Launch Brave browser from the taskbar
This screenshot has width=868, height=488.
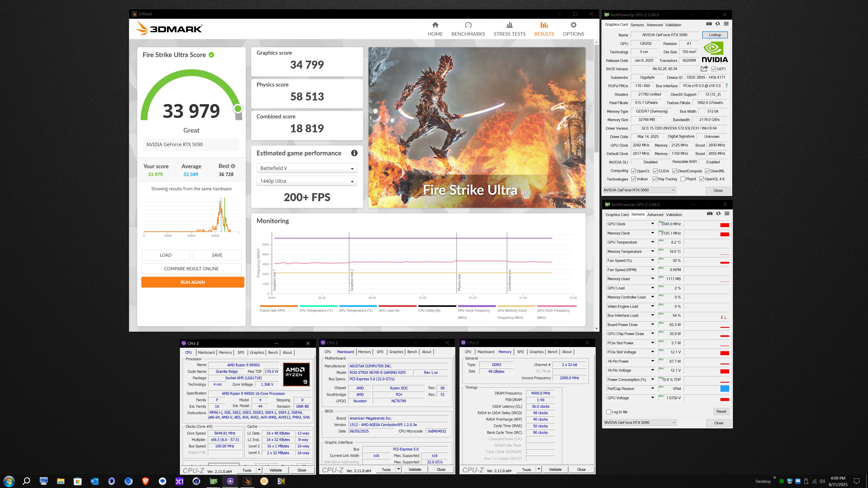click(146, 481)
